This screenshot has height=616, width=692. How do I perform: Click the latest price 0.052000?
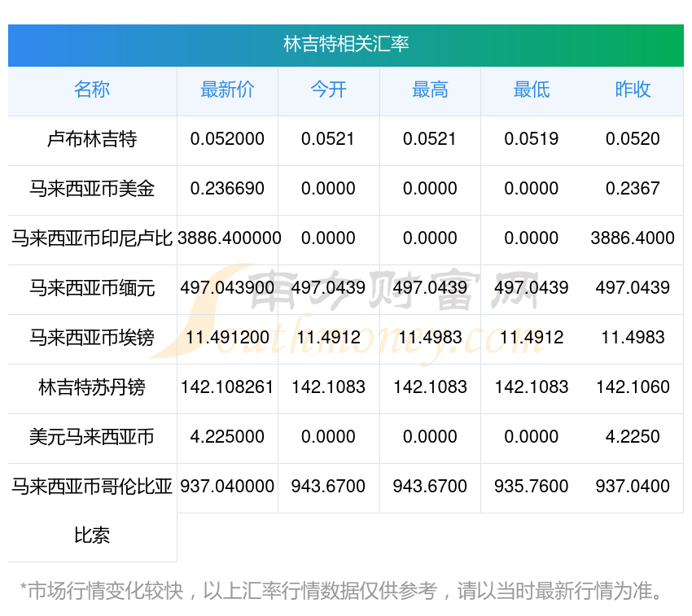(x=227, y=139)
